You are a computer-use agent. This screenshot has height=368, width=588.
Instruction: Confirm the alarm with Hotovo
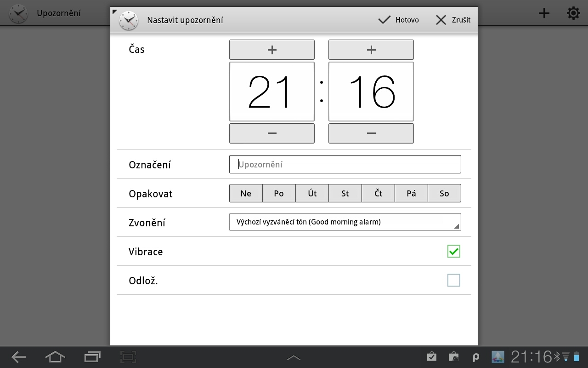click(x=398, y=20)
